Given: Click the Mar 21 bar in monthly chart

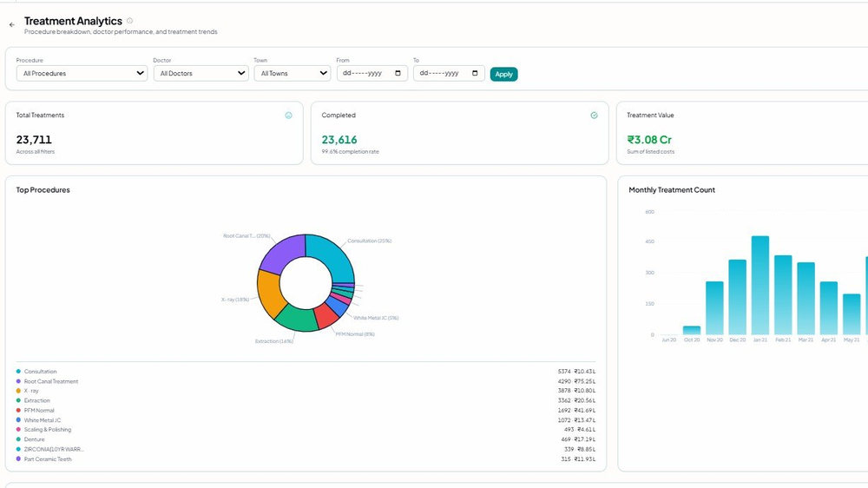Looking at the screenshot, I should [806, 299].
